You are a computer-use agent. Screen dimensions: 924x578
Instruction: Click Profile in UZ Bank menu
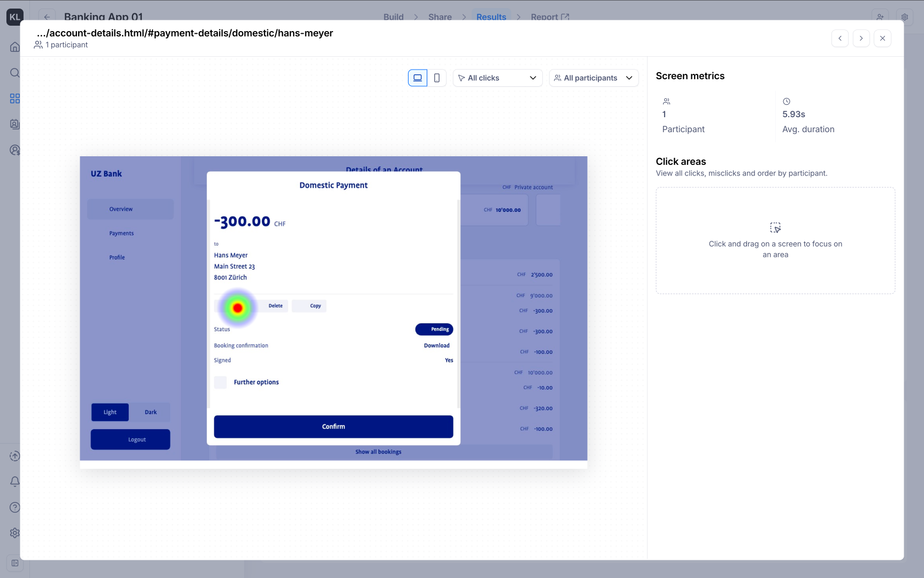[117, 257]
